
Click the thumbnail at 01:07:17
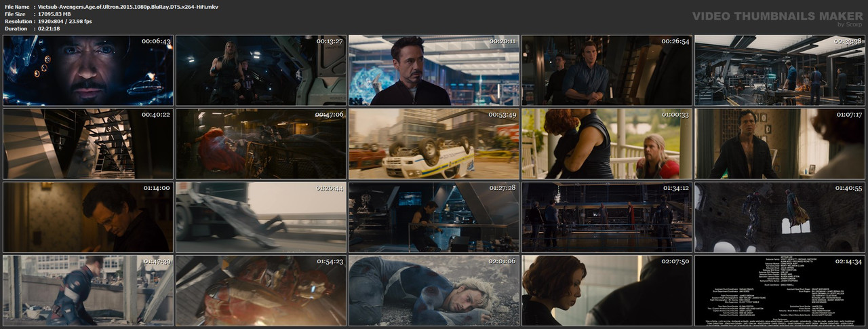[x=780, y=144]
